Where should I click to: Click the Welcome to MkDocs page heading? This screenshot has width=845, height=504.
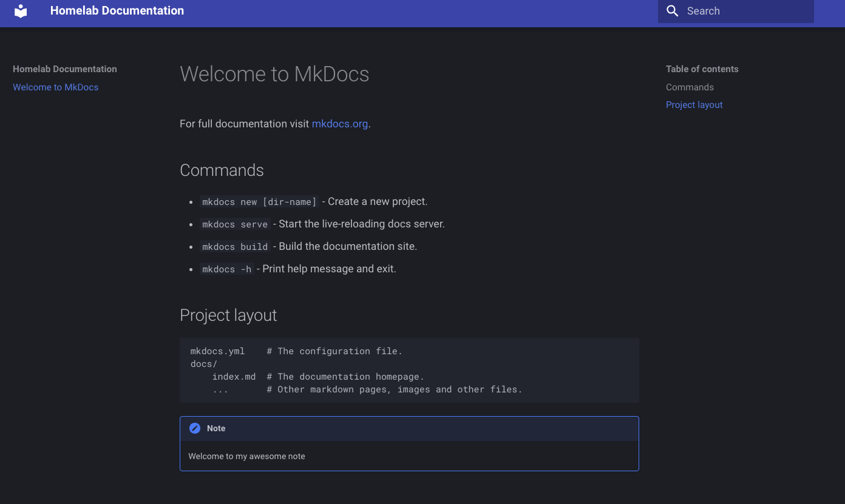coord(274,74)
